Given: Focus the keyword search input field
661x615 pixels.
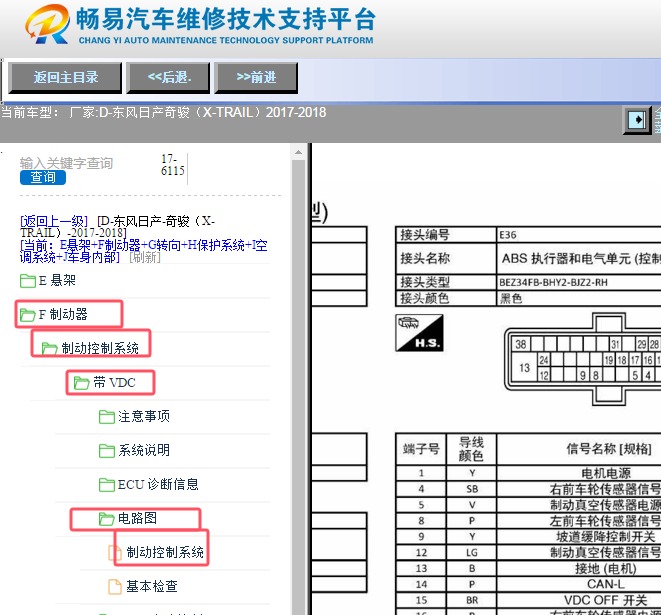Looking at the screenshot, I should pyautogui.click(x=66, y=163).
